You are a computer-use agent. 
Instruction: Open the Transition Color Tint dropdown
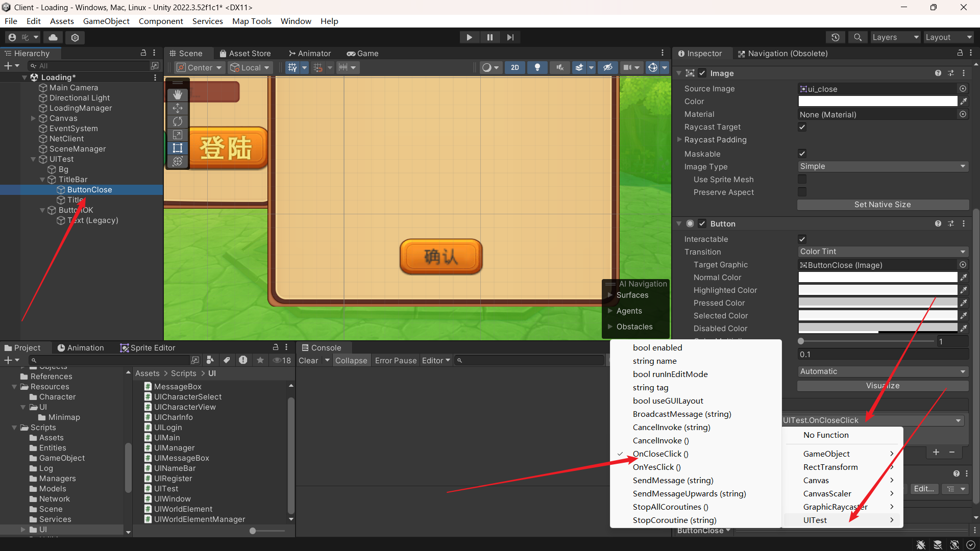click(883, 252)
